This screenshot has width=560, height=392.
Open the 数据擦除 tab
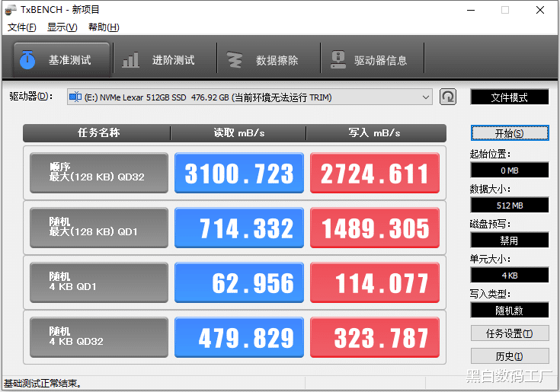coord(268,60)
